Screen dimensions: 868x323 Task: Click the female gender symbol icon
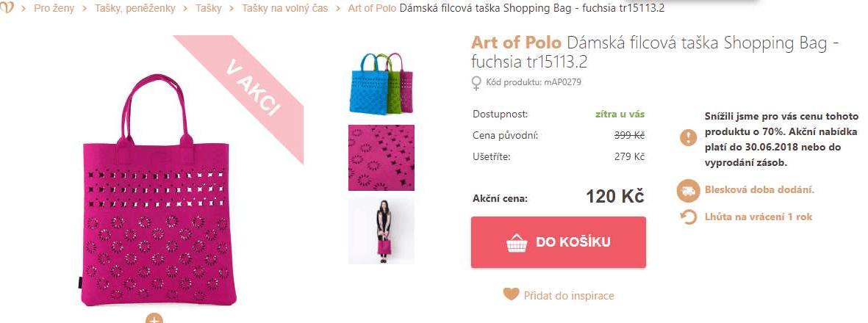pos(476,83)
